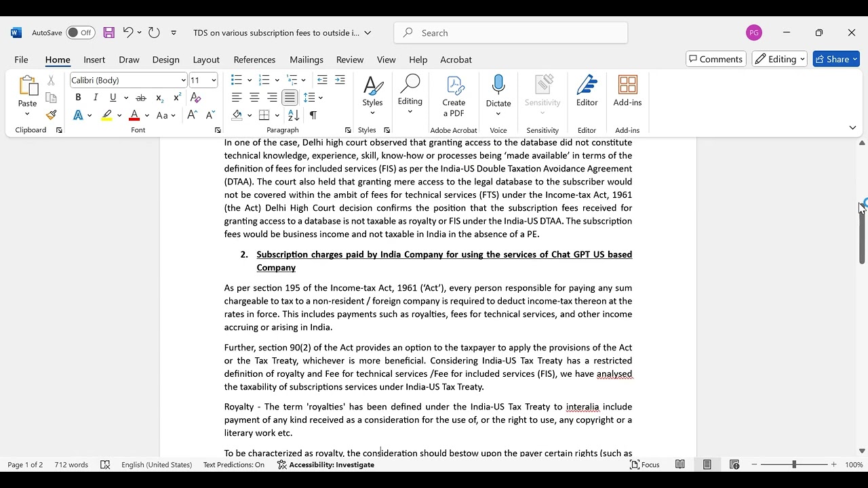Click the Format Painter brush icon
The width and height of the screenshot is (868, 488).
click(51, 115)
